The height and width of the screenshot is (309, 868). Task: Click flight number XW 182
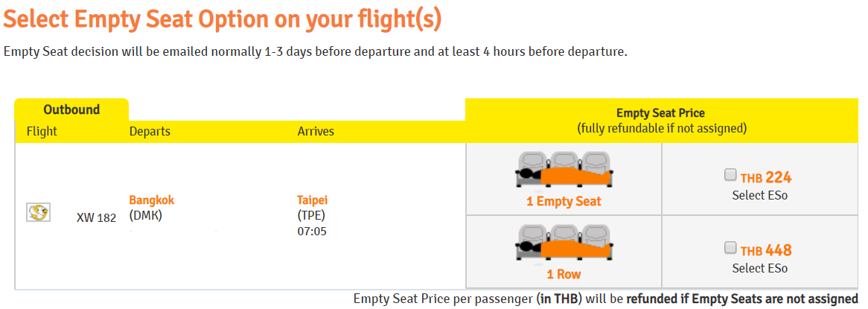[97, 218]
